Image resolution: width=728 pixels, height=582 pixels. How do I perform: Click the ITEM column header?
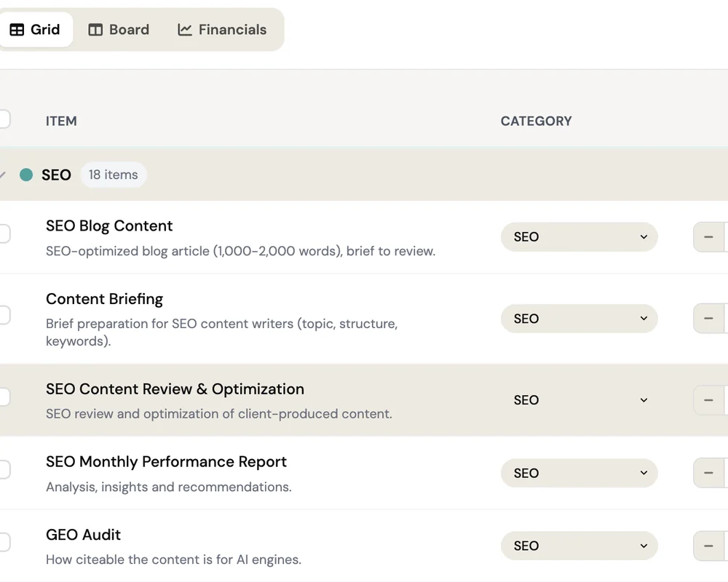(x=61, y=121)
